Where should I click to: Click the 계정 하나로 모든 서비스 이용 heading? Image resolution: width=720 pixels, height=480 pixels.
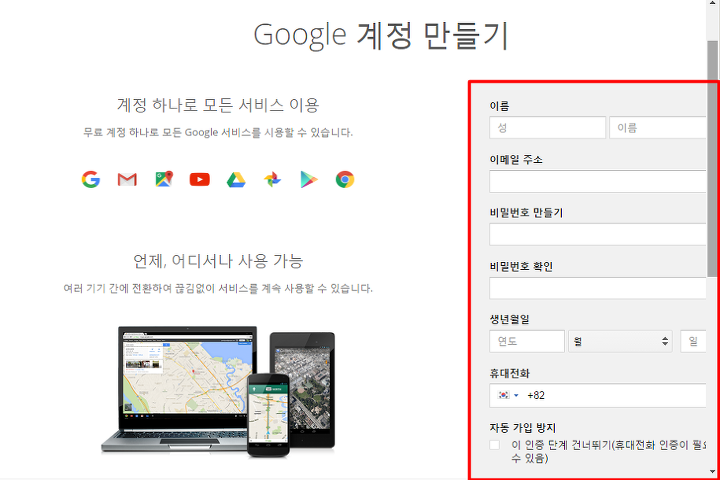coord(218,105)
